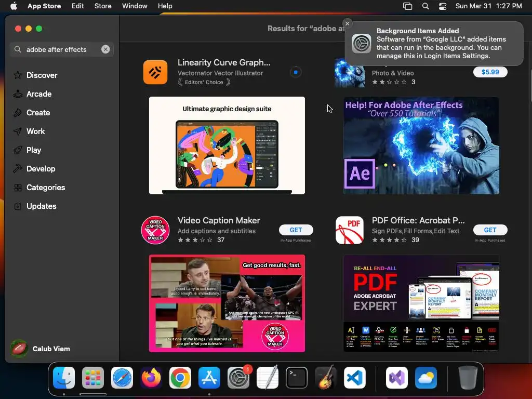Open the weather cloud app in dock
532x399 pixels.
coord(426,378)
